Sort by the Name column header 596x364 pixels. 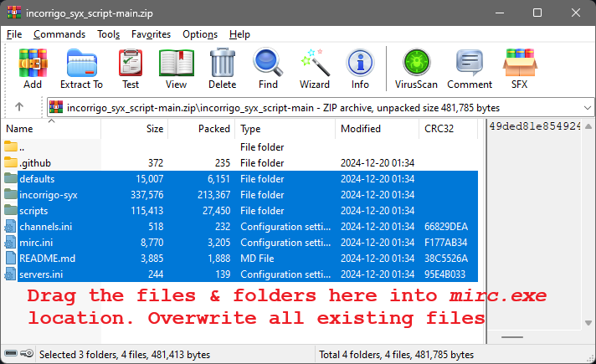point(51,129)
